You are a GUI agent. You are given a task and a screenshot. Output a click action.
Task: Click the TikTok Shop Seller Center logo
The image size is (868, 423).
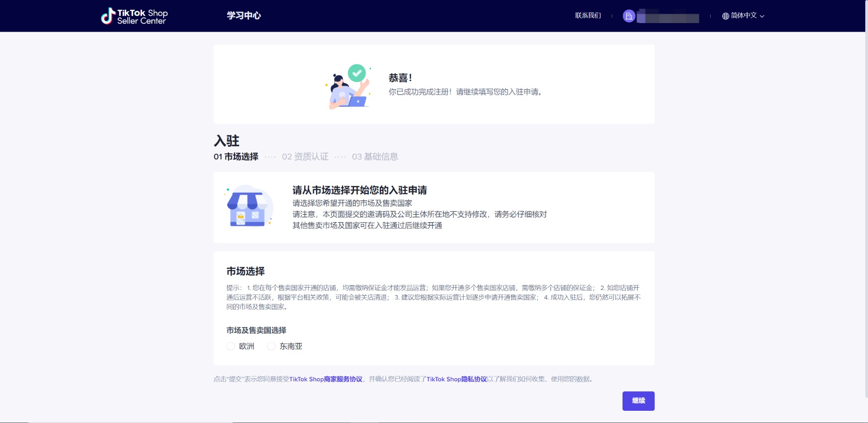click(x=134, y=16)
